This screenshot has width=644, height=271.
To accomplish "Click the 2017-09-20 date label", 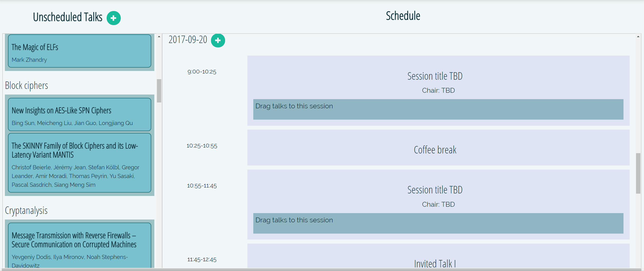I will 188,40.
